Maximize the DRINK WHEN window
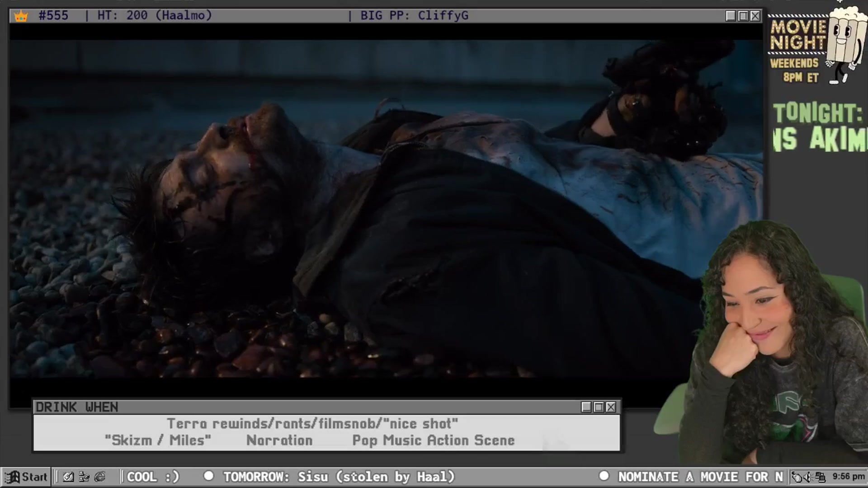 (599, 407)
